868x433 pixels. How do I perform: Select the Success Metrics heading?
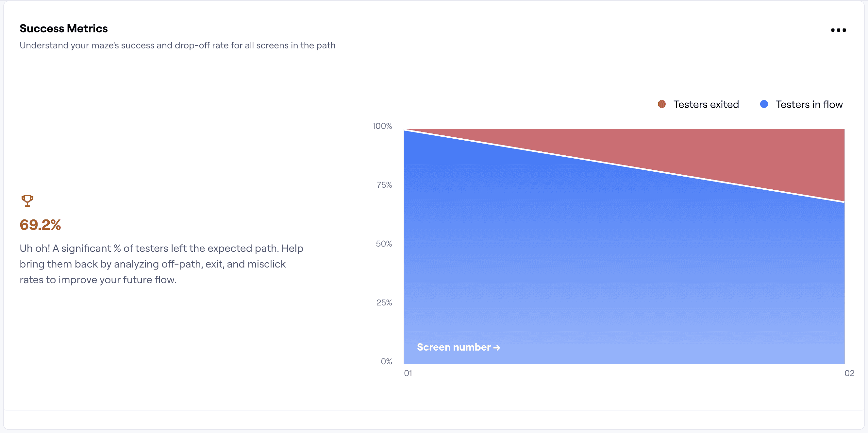[x=64, y=29]
